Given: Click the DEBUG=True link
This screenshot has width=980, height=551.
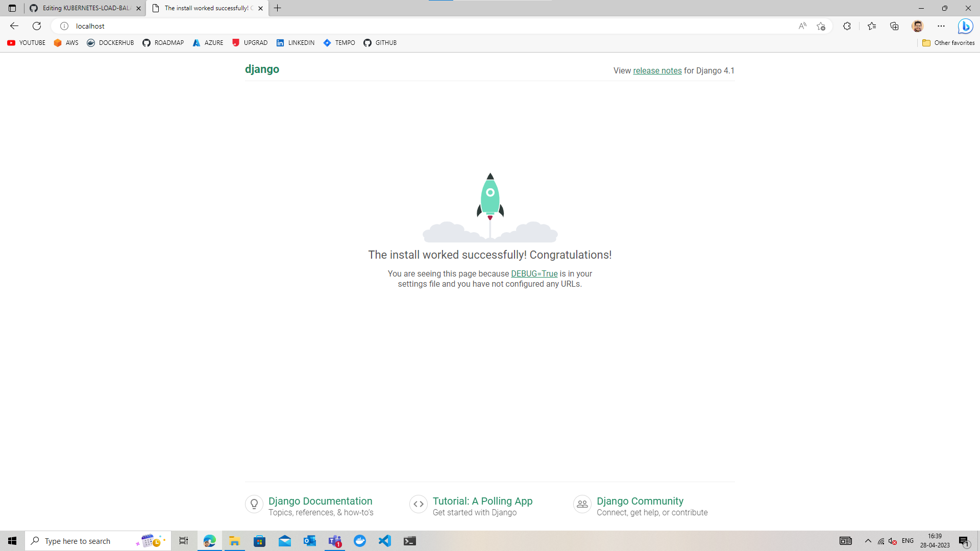Looking at the screenshot, I should (x=534, y=273).
